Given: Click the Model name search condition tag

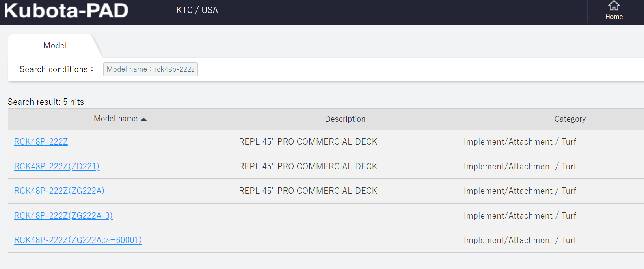Looking at the screenshot, I should (x=151, y=69).
